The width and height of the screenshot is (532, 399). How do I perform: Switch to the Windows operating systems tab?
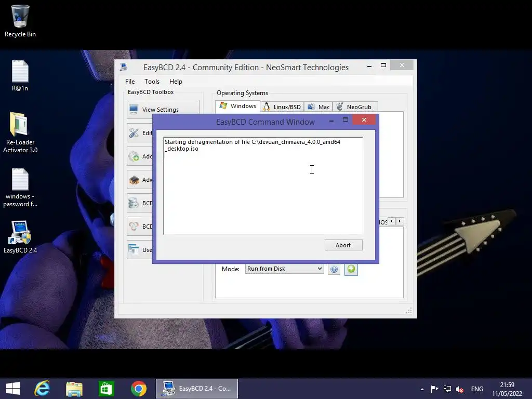click(x=237, y=106)
